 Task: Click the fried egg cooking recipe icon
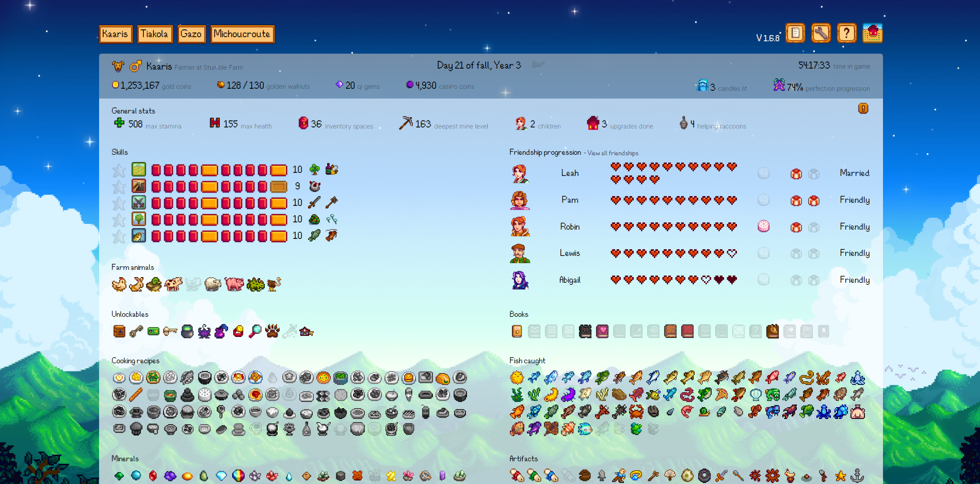119,378
